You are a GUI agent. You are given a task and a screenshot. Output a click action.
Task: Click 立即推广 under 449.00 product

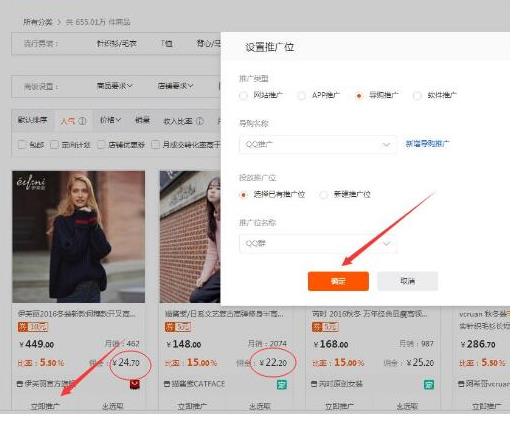pos(45,406)
